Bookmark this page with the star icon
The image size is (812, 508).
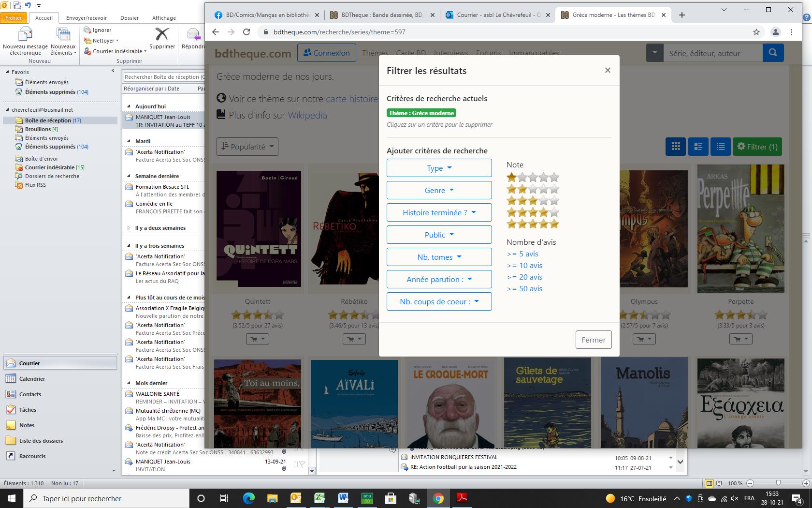[756, 32]
